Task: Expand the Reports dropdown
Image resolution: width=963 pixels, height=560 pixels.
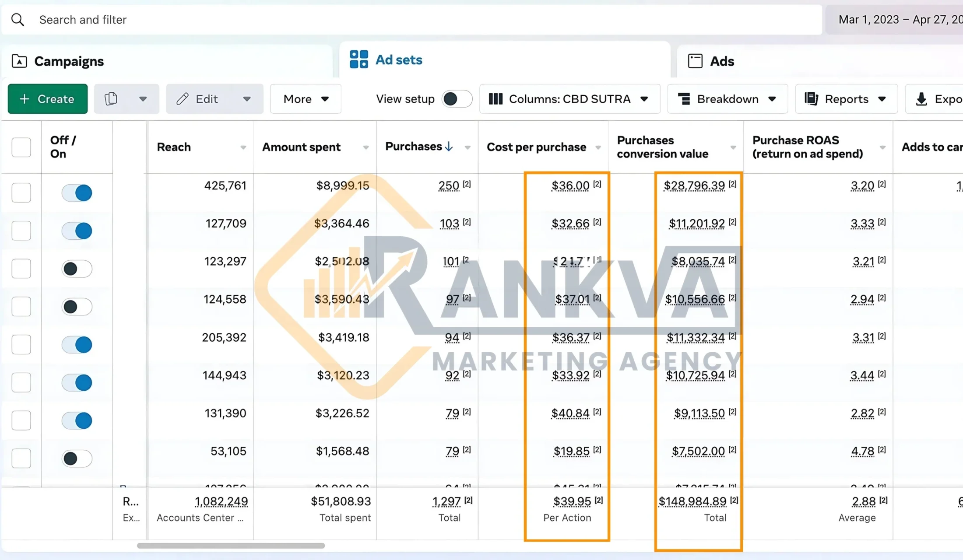Action: [x=846, y=99]
